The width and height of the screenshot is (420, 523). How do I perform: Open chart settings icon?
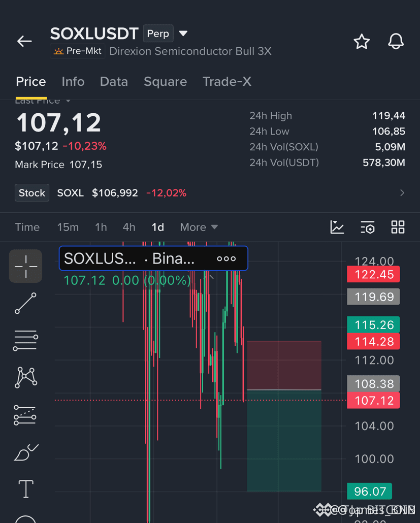point(368,227)
